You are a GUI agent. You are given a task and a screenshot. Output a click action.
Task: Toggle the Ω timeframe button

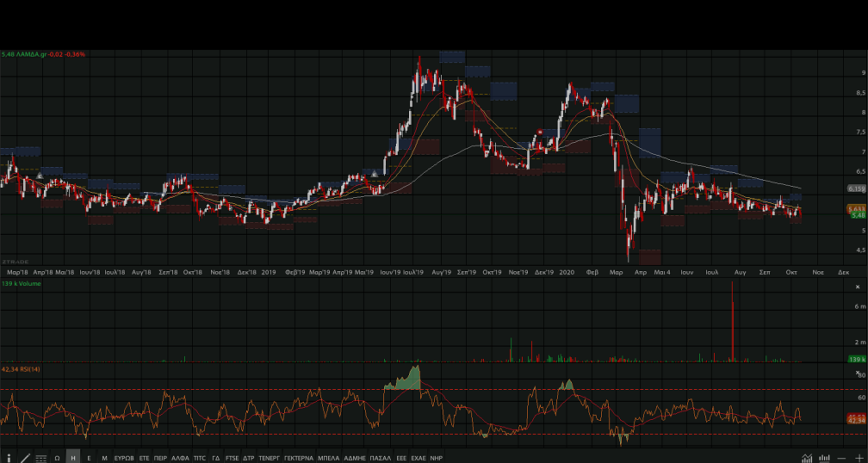click(57, 458)
